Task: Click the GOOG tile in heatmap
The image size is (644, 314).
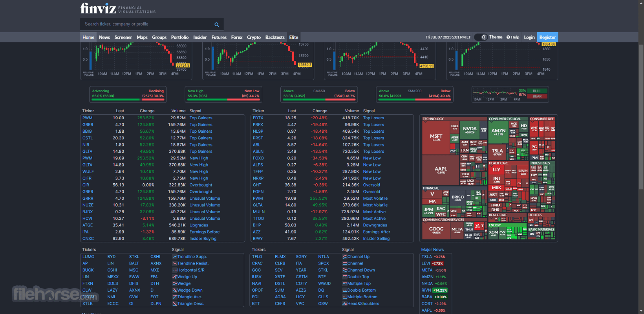Action: 436,230
